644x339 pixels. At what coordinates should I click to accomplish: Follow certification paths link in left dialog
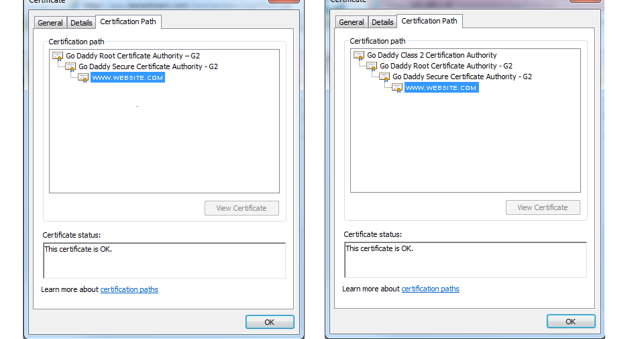129,289
